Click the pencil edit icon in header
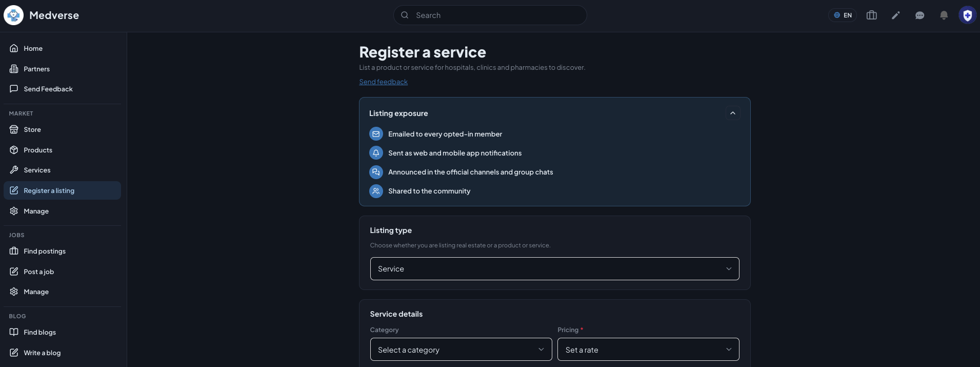This screenshot has height=367, width=980. pyautogui.click(x=895, y=15)
